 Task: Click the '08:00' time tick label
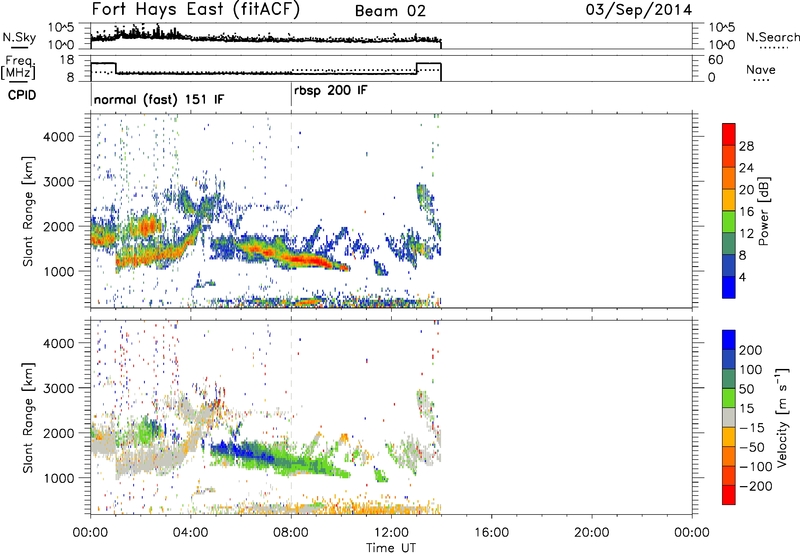coord(291,533)
